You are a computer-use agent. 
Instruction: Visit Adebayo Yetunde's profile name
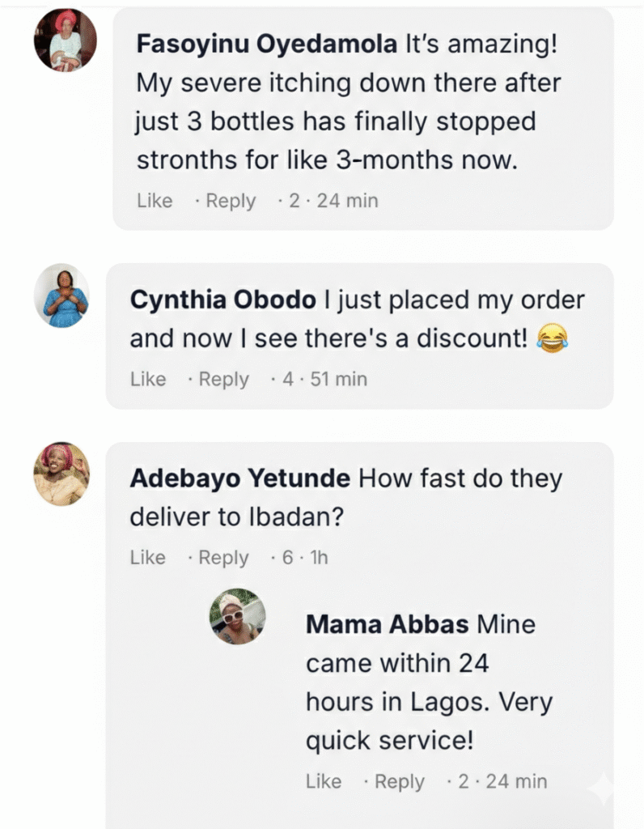239,478
